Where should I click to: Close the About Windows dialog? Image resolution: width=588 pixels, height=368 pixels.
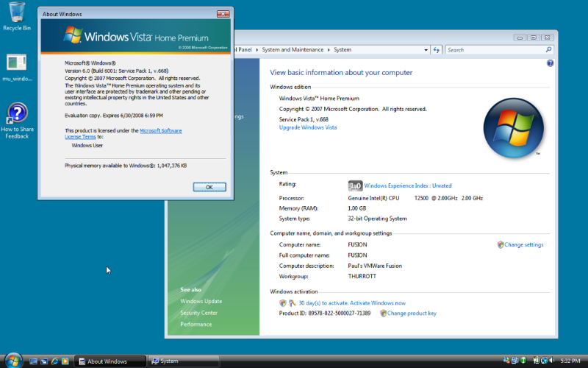tap(223, 14)
